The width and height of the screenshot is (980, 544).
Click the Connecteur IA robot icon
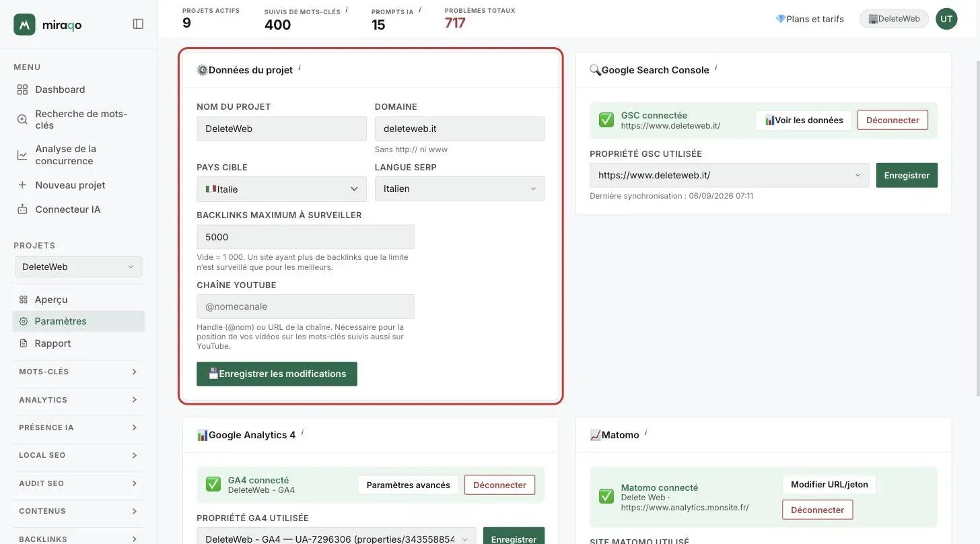pos(22,209)
